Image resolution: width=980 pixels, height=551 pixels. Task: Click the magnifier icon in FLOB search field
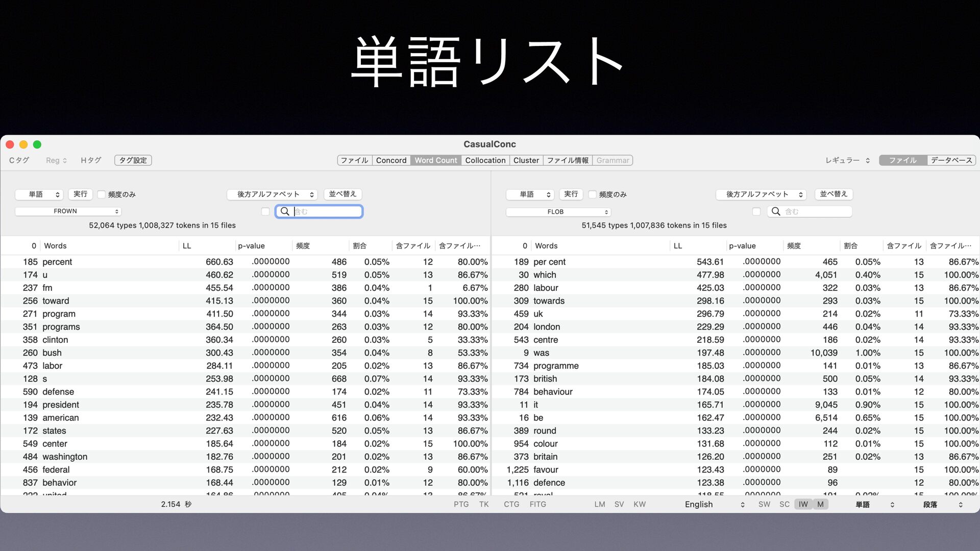coord(776,211)
